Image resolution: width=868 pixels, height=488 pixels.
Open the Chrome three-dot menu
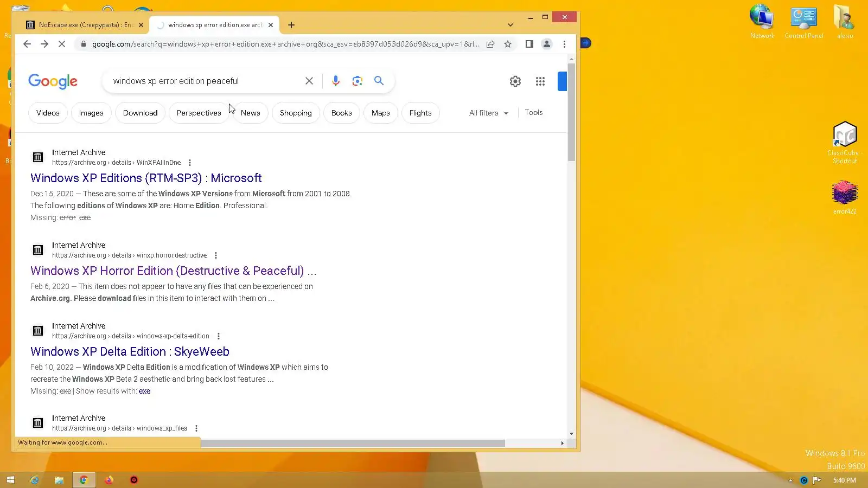564,44
